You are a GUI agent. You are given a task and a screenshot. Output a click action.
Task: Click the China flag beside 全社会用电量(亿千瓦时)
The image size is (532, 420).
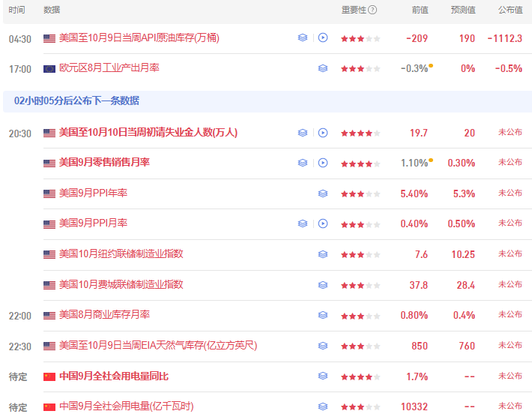point(49,406)
